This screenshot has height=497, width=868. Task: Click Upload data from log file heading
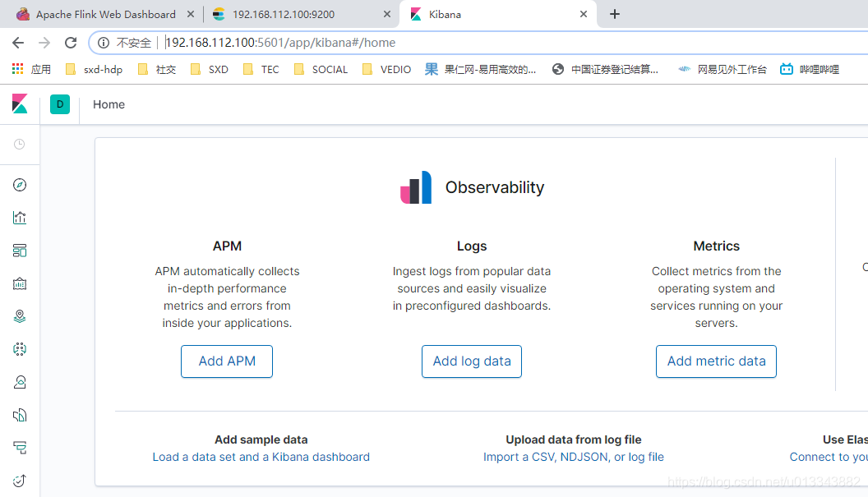pyautogui.click(x=574, y=439)
